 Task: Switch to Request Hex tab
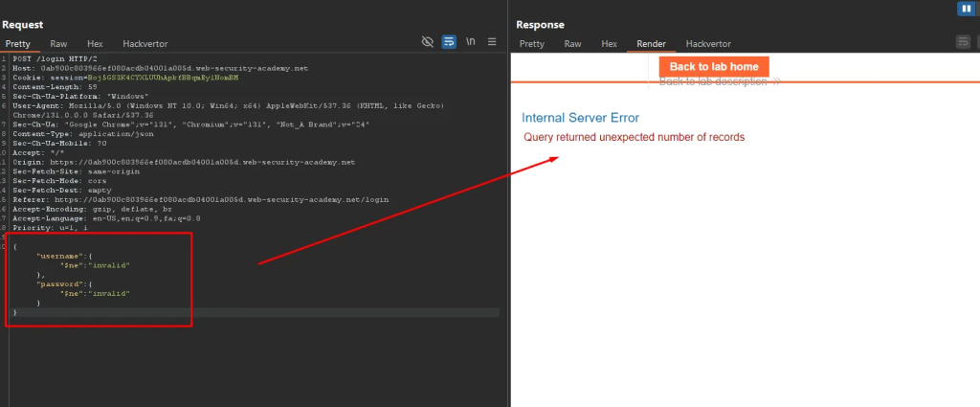pyautogui.click(x=95, y=44)
